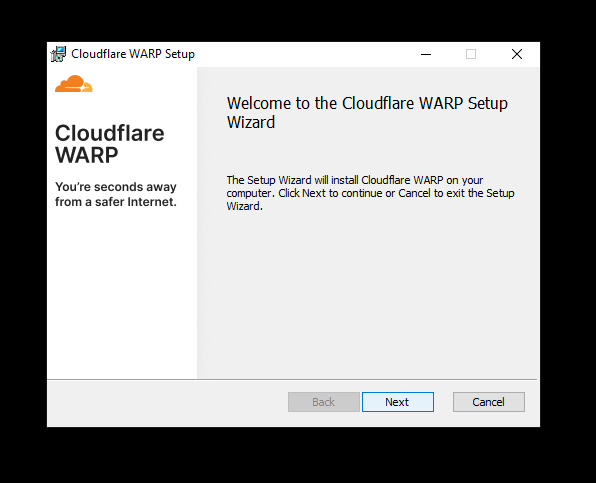Click the disabled maximize button
This screenshot has height=483, width=596.
[471, 54]
